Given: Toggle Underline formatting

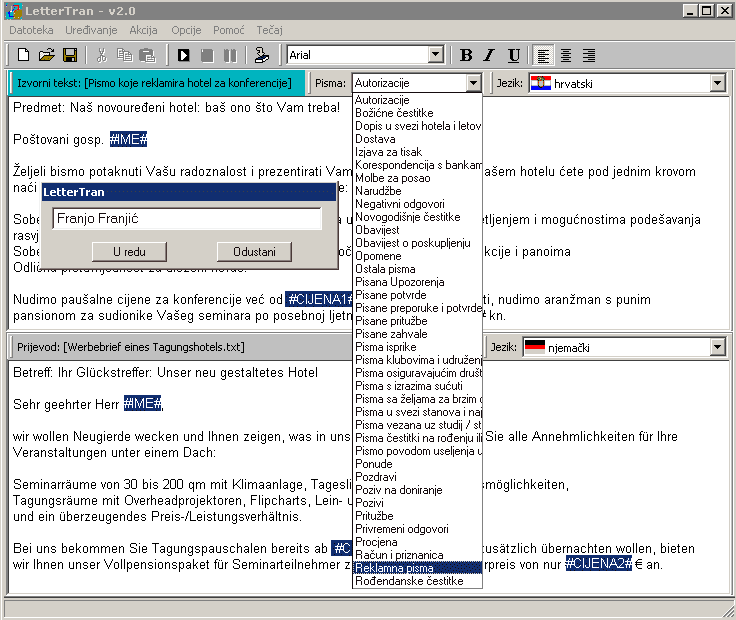Looking at the screenshot, I should pos(514,55).
